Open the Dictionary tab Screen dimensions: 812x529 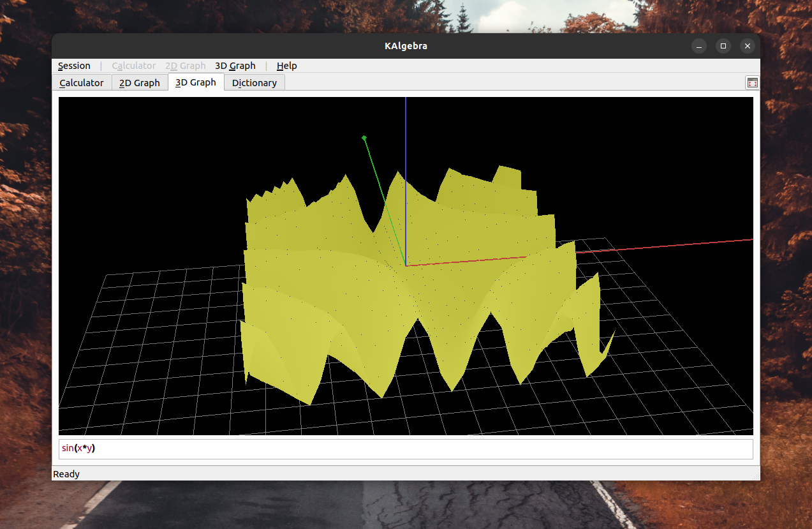254,82
